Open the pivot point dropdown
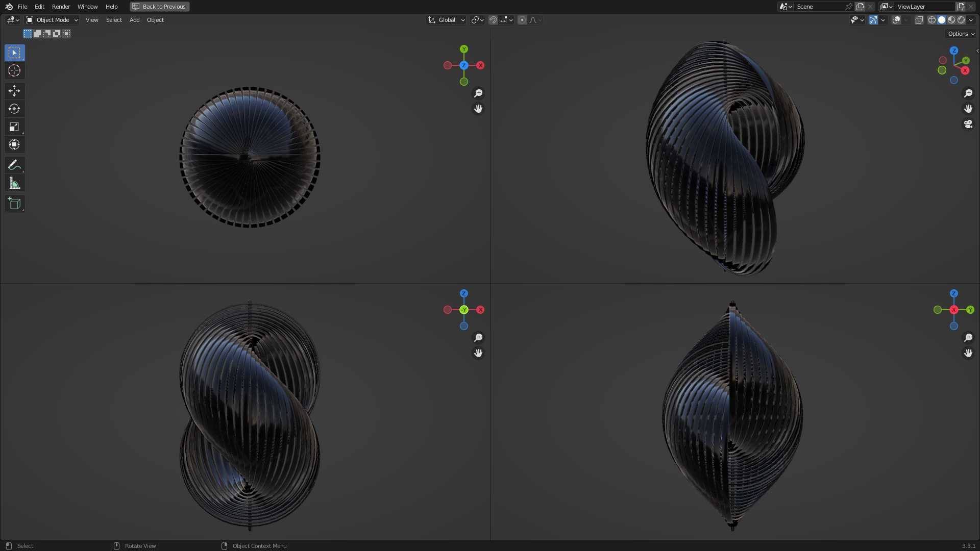This screenshot has width=980, height=551. (x=478, y=20)
